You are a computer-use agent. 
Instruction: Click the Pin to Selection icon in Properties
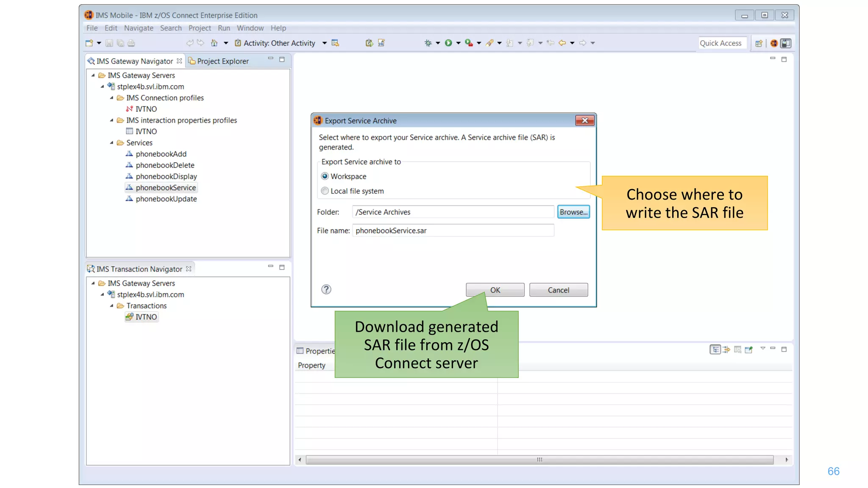point(749,349)
